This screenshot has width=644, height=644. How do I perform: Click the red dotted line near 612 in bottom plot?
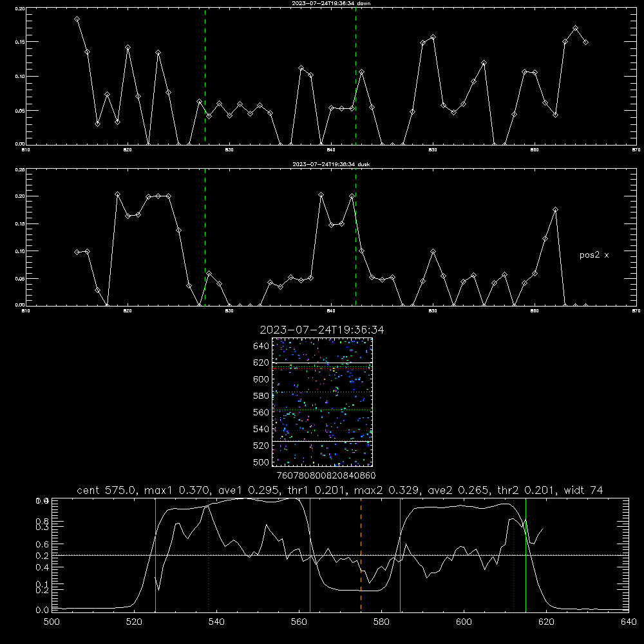(513, 554)
